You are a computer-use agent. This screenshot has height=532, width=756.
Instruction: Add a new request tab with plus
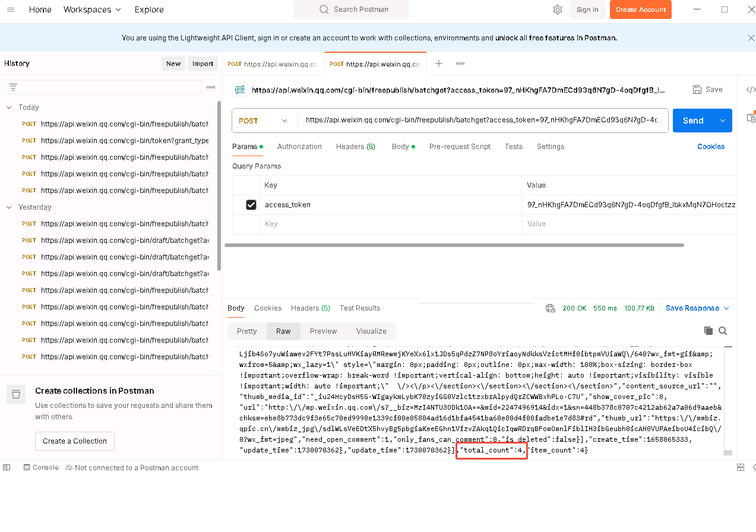click(x=438, y=64)
